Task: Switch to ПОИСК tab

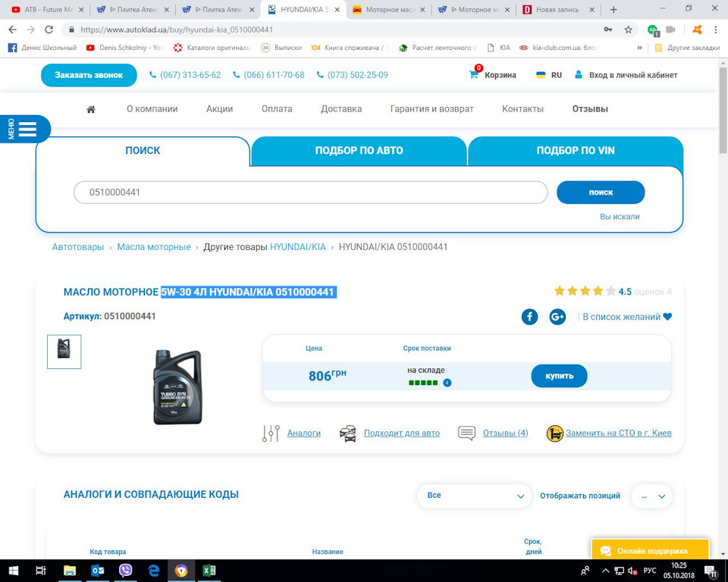Action: click(x=143, y=150)
